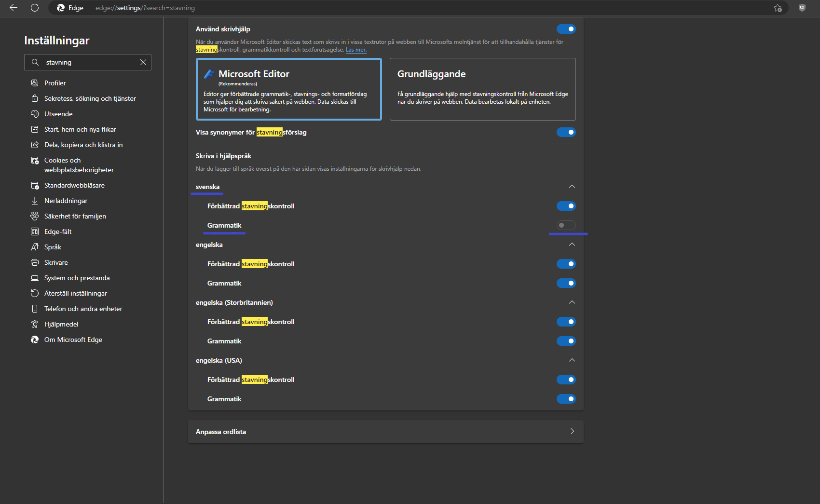Click the Edge logo in address bar
Screen dimensions: 820x504
point(61,8)
